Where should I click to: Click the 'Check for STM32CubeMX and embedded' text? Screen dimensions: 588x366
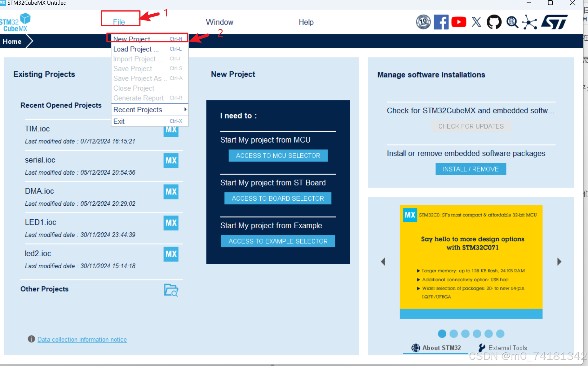[x=471, y=111]
